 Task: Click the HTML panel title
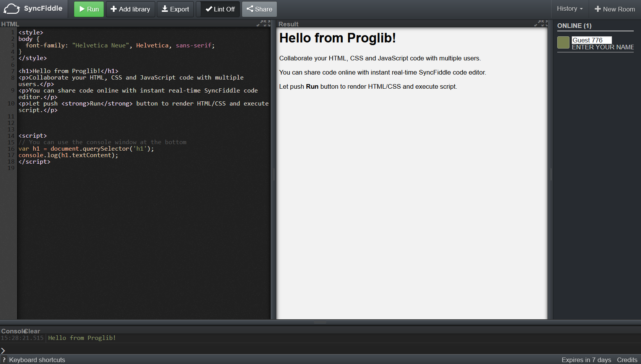click(10, 24)
